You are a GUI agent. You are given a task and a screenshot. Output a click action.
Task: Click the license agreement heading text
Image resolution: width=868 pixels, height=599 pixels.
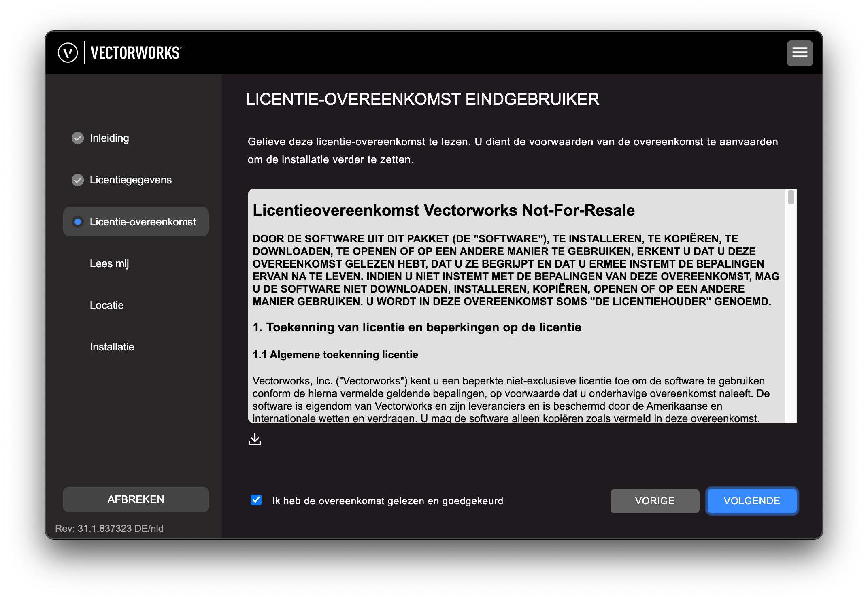(x=443, y=210)
